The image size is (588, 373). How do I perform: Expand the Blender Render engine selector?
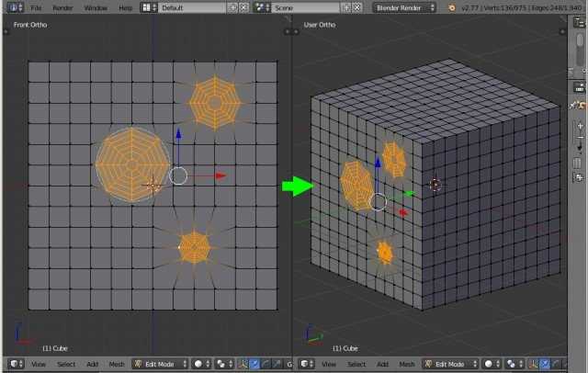pyautogui.click(x=404, y=8)
